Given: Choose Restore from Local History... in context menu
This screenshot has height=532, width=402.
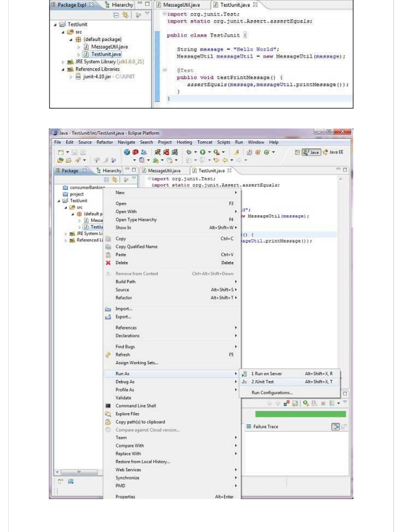Looking at the screenshot, I should (x=172, y=462).
